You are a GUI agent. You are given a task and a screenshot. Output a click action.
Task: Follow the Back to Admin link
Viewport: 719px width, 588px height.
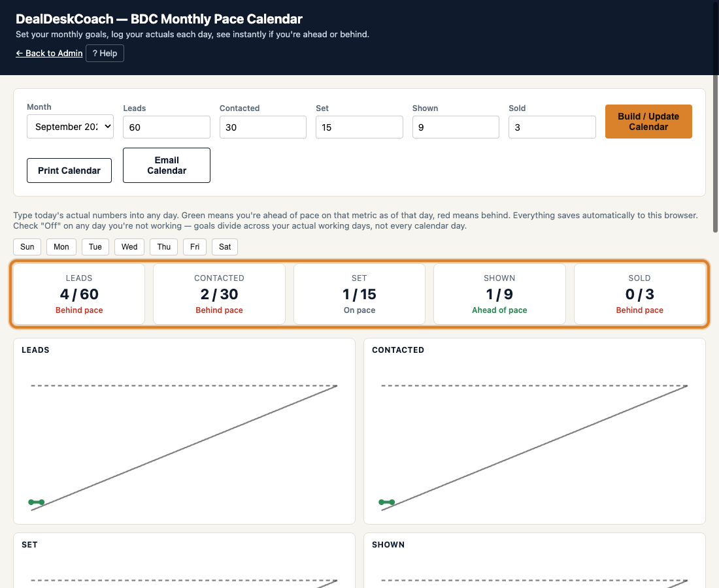(49, 53)
